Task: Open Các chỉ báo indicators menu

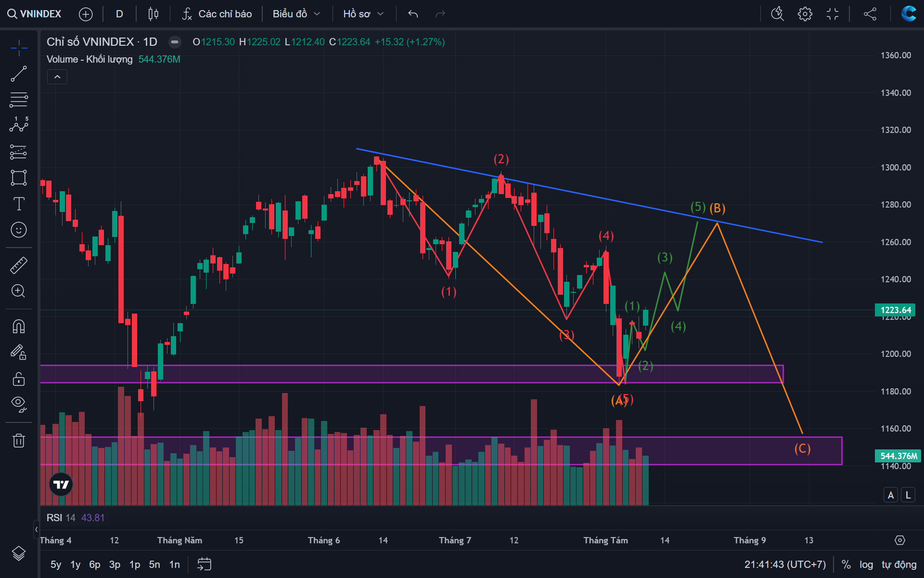Action: 217,14
